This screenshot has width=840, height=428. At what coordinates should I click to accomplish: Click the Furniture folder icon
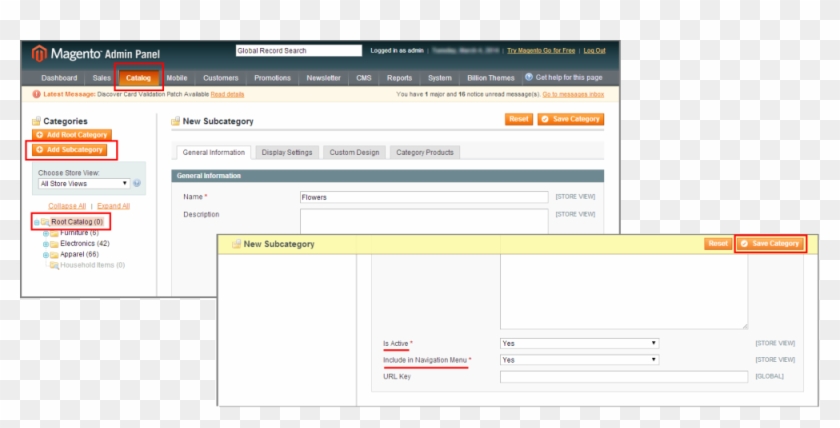tap(54, 234)
